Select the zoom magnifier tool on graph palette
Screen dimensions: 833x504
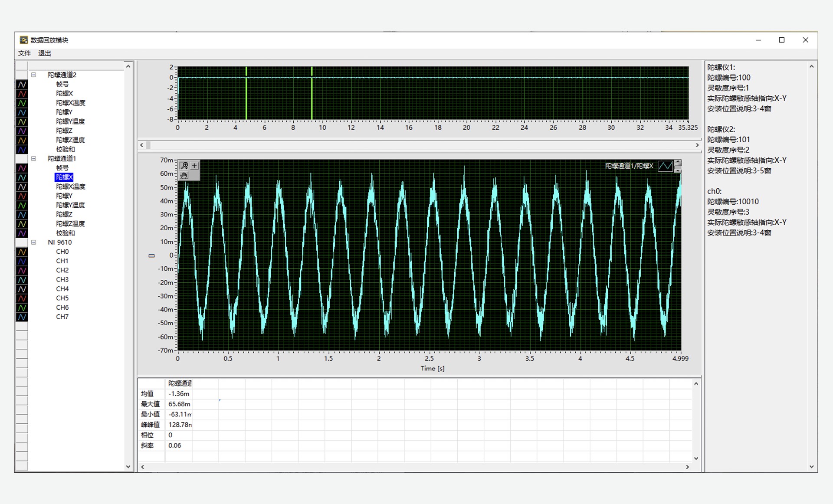[184, 166]
